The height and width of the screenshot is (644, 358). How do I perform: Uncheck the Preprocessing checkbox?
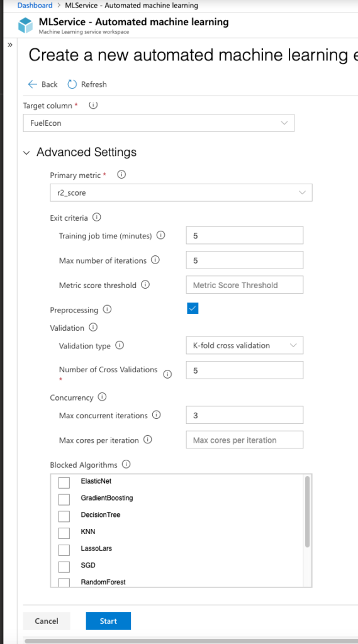193,308
